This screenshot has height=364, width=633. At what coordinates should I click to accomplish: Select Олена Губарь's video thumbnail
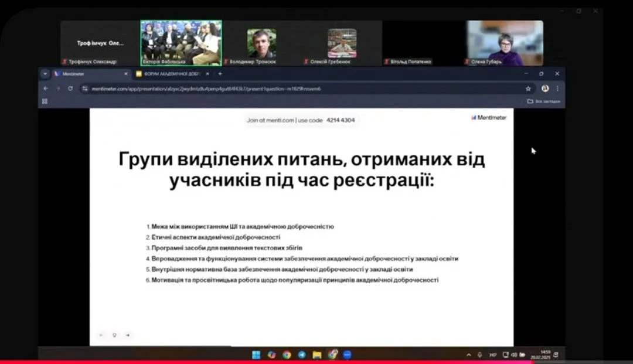(505, 43)
